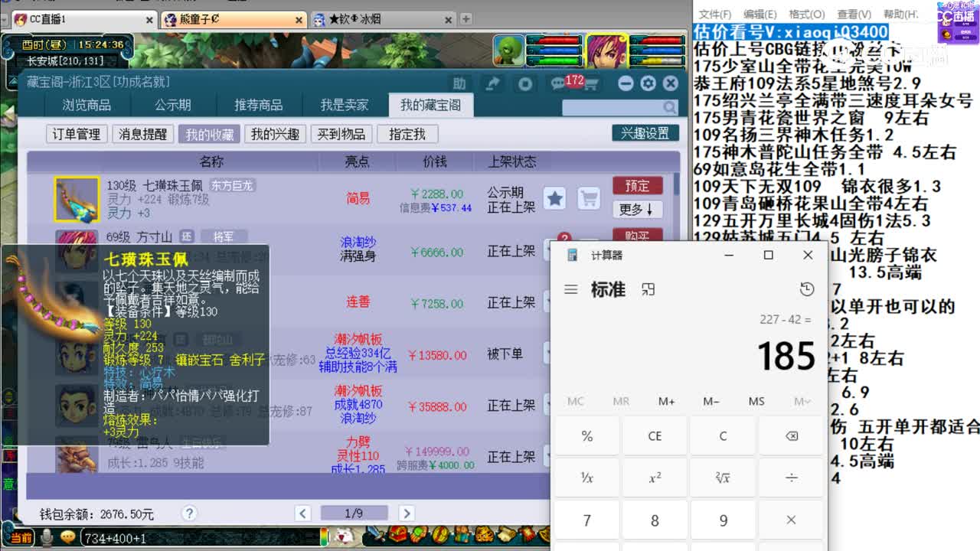The image size is (980, 551).
Task: Expand 更多 options for 七璜珠玉佩
Action: click(638, 209)
